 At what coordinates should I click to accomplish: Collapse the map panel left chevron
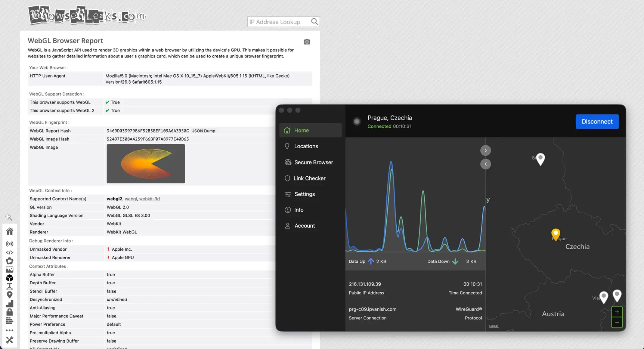coord(486,164)
